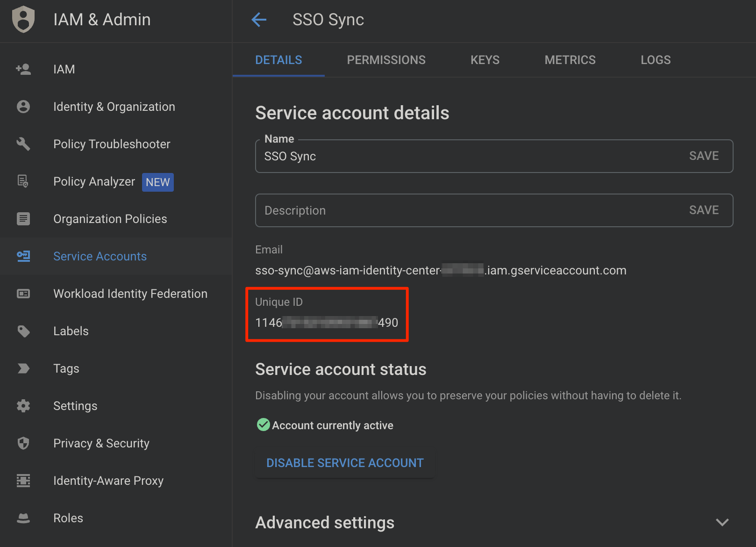Click the NEW badge beside Policy Analyzer
Screen dimensions: 756x547
[158, 182]
